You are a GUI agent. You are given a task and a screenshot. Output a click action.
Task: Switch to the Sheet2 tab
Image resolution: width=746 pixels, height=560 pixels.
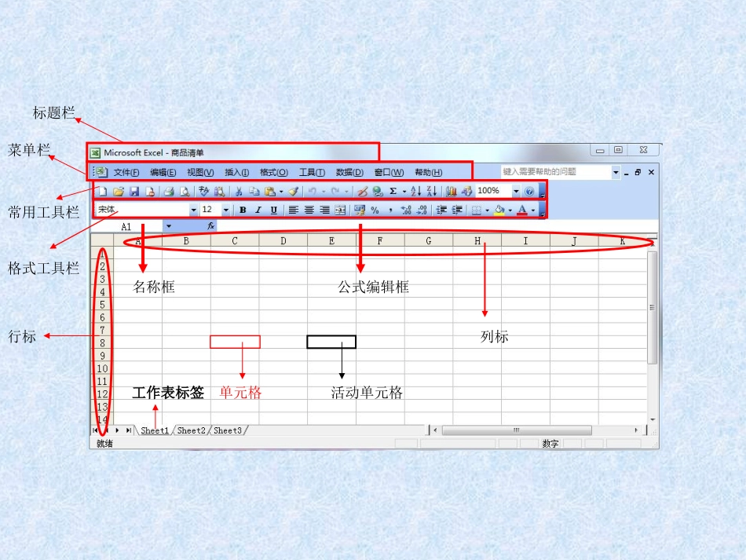point(192,430)
